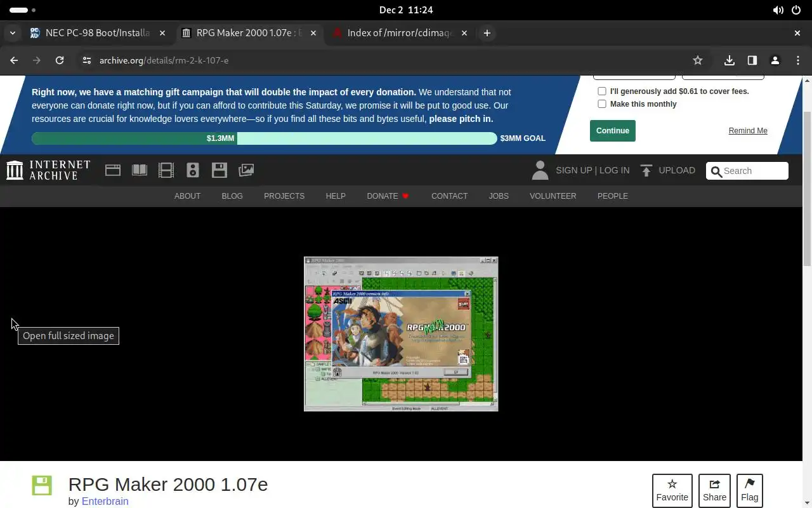Click the clock showing Dec 2 11:24
The width and height of the screenshot is (812, 508).
coord(406,10)
